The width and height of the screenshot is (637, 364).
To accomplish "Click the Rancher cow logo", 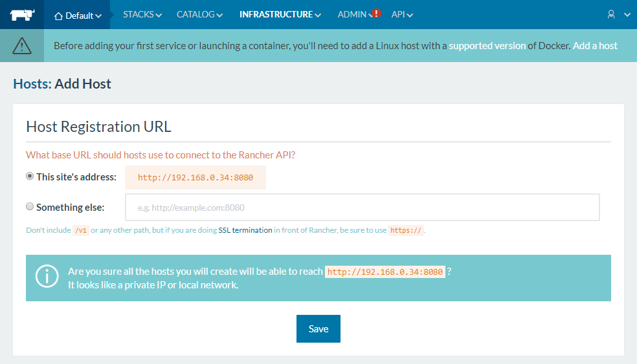I will coord(22,14).
